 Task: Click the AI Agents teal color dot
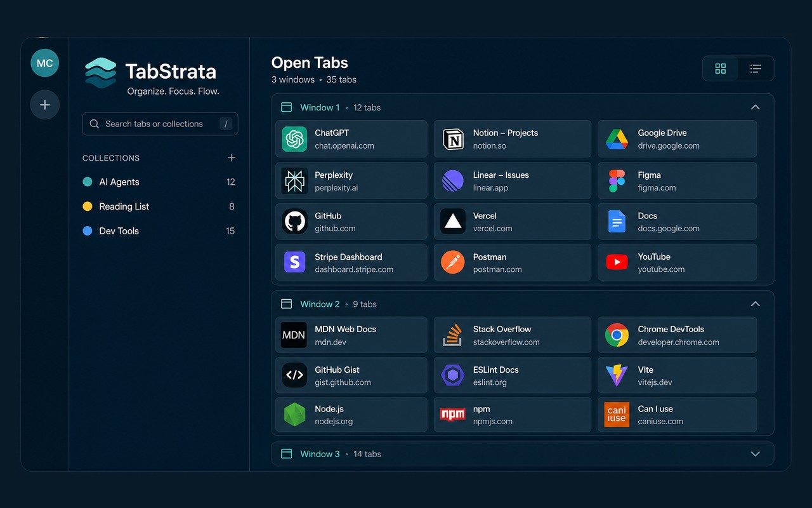coord(88,182)
